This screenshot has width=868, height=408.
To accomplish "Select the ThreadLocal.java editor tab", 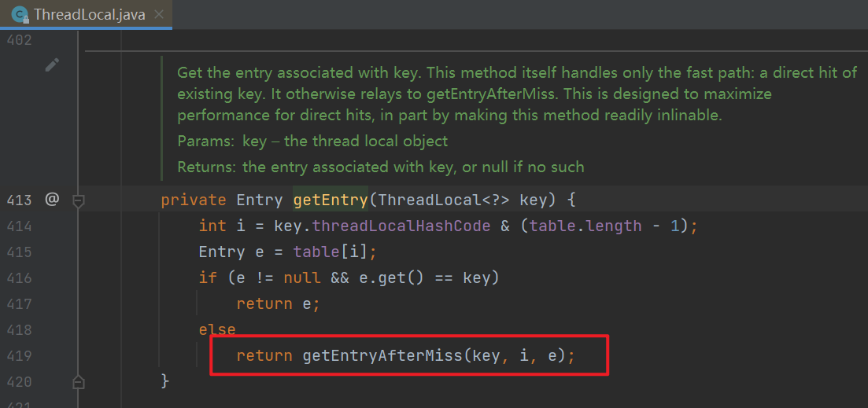I will click(x=88, y=15).
